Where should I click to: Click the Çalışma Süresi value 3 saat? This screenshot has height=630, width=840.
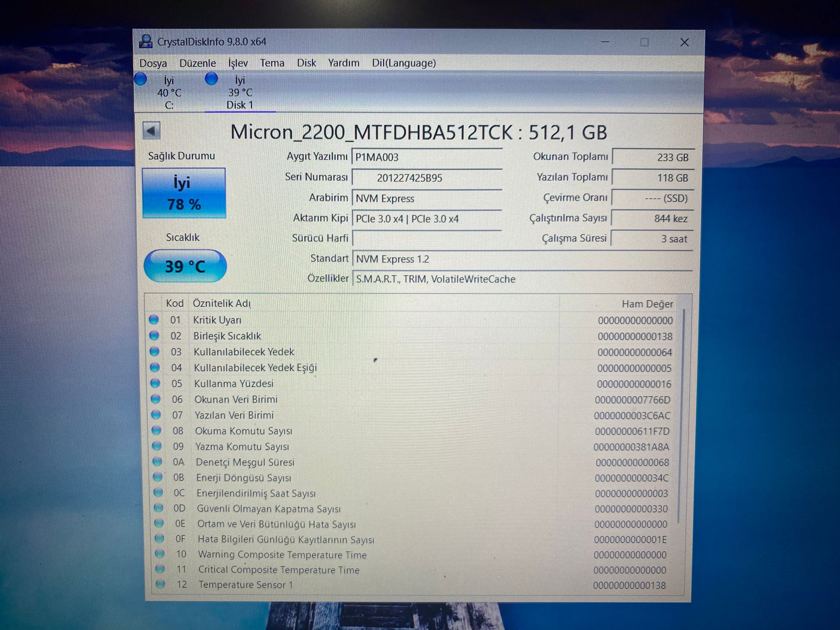coord(652,238)
